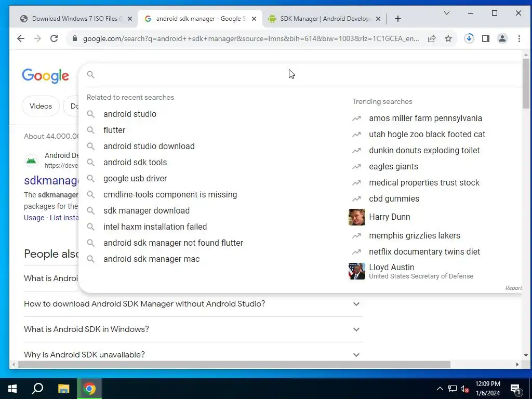The height and width of the screenshot is (399, 532).
Task: Pick 'cmdline-tools component is missing' suggestion
Action: (170, 194)
